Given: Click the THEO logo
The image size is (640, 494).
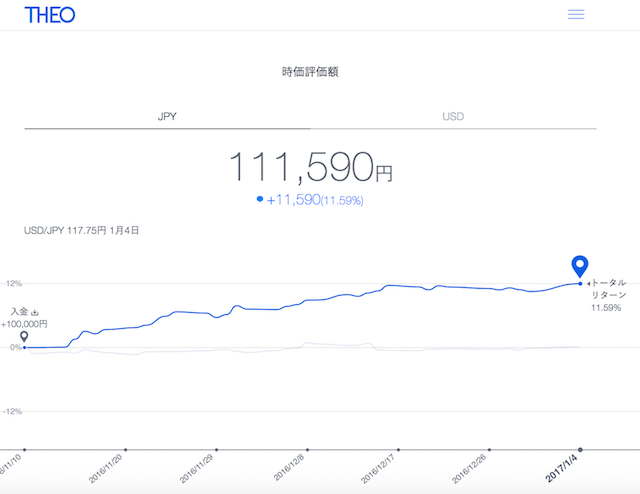Looking at the screenshot, I should (x=50, y=15).
